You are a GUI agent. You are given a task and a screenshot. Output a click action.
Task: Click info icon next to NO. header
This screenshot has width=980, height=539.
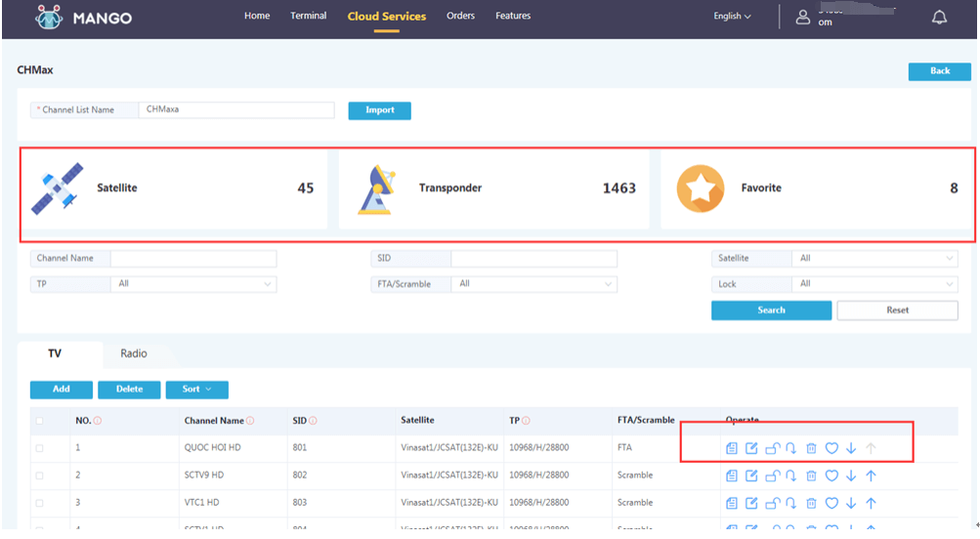pos(98,421)
